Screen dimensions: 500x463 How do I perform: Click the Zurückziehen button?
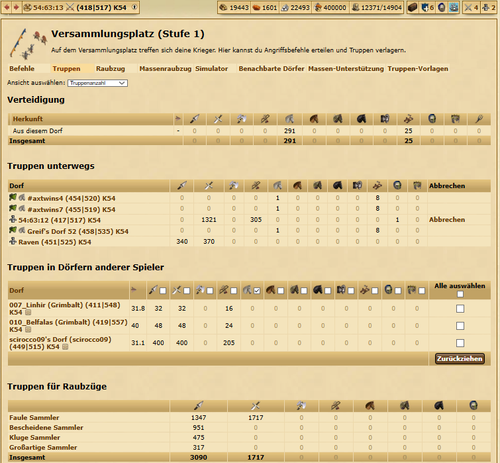click(x=460, y=359)
